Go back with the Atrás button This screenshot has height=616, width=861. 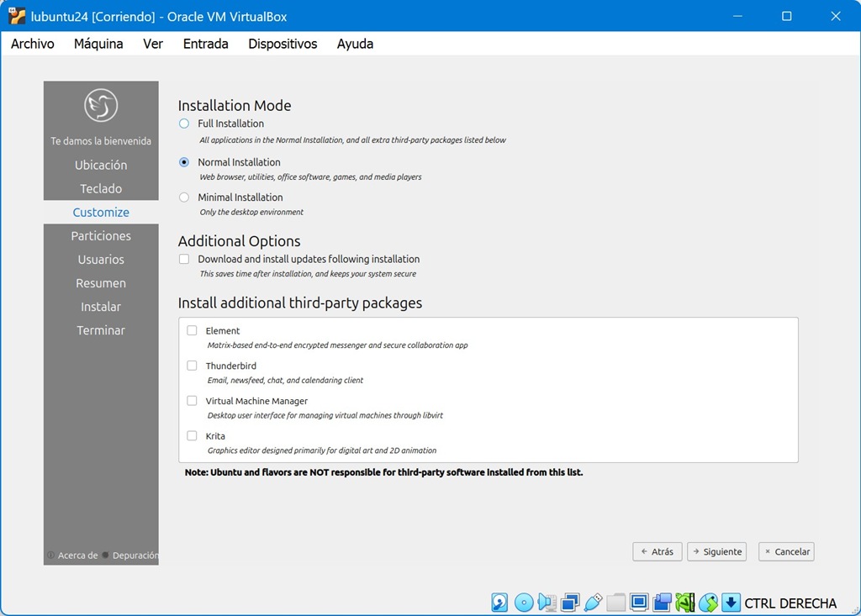657,552
